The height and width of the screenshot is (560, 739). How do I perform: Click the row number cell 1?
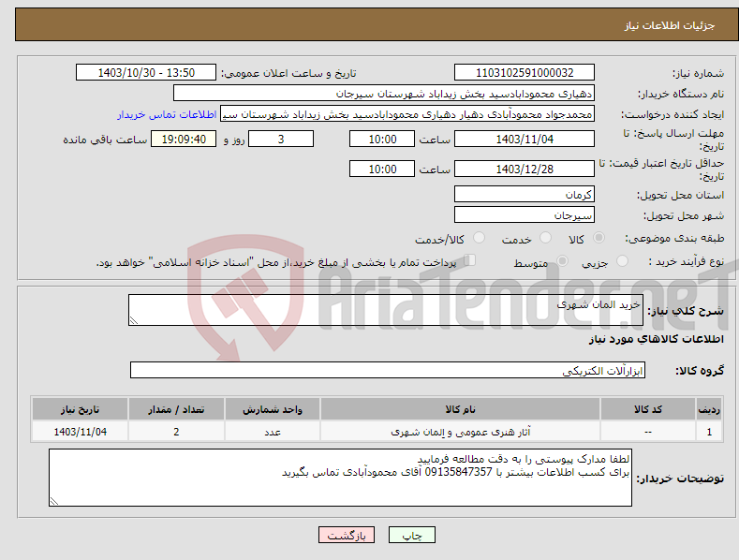pos(709,432)
